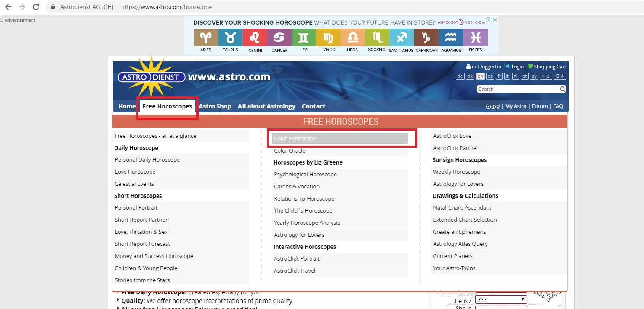The height and width of the screenshot is (309, 644).
Task: Select Color Horoscope menu entry
Action: click(x=340, y=139)
